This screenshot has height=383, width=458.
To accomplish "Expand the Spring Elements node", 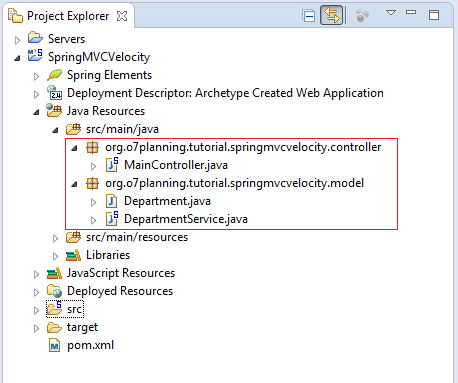I will pyautogui.click(x=36, y=76).
